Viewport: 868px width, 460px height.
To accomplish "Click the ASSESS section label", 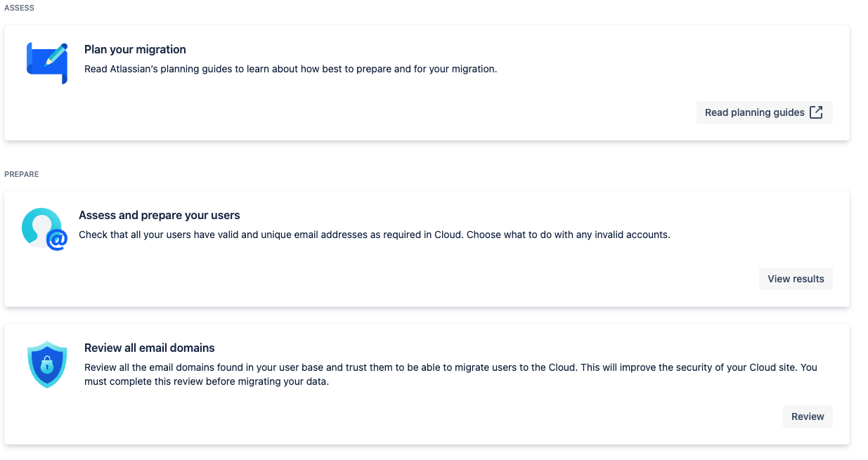I will pyautogui.click(x=20, y=8).
